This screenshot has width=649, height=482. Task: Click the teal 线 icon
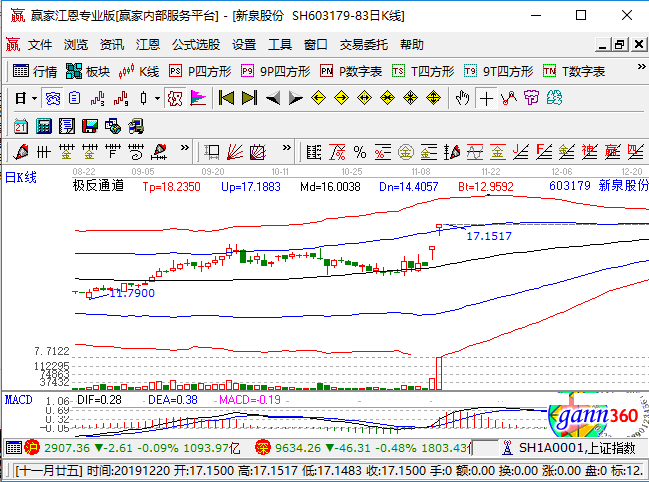(x=554, y=98)
